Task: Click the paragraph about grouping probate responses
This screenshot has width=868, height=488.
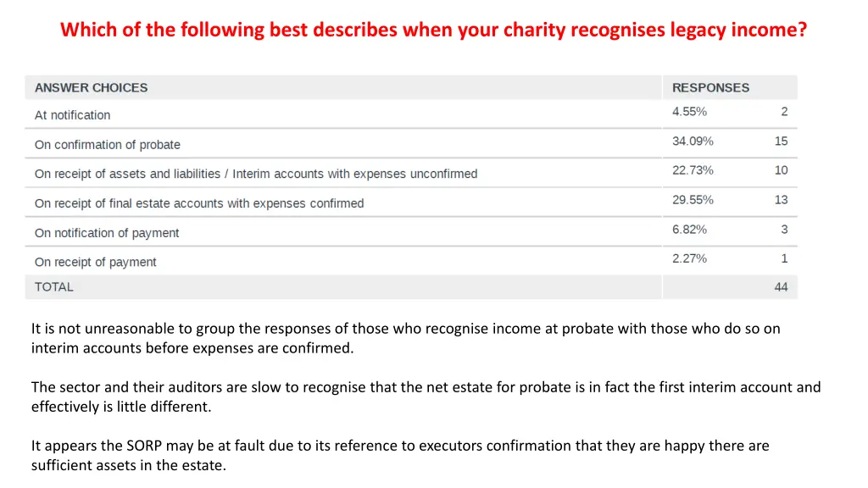Action: pos(406,338)
